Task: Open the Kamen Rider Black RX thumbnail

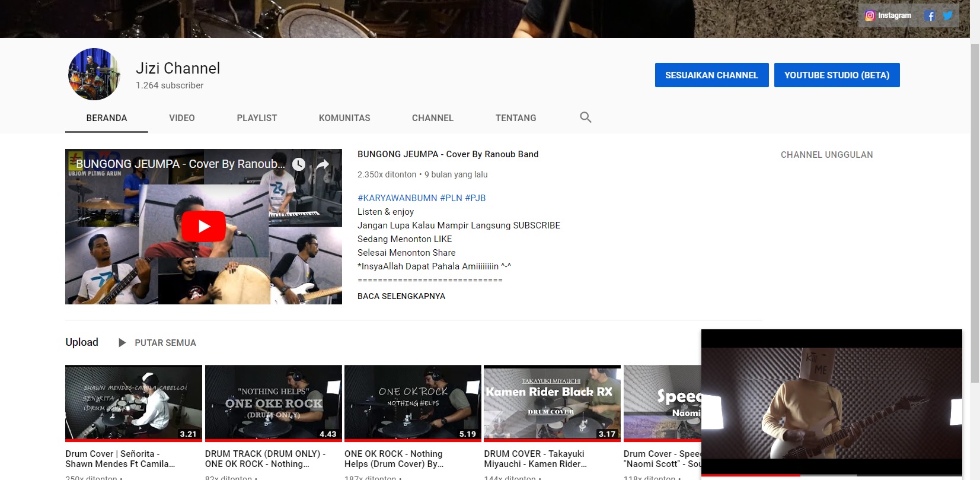Action: [x=553, y=403]
